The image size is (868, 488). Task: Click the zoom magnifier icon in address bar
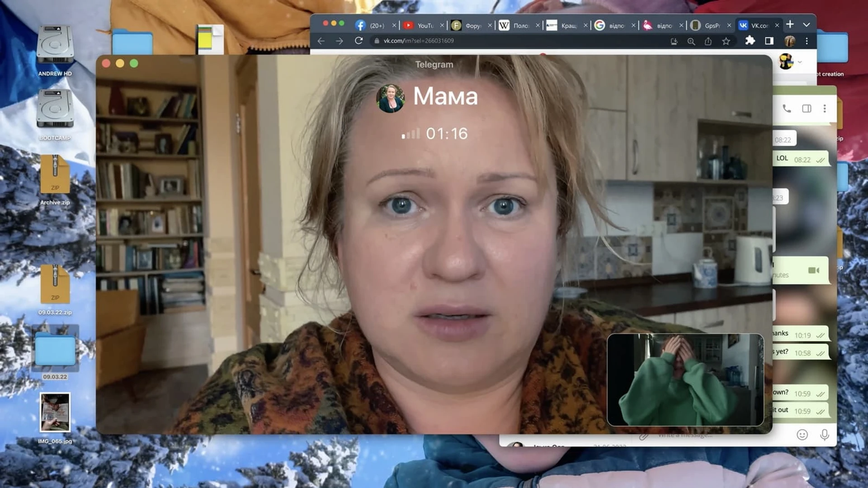[x=691, y=41]
